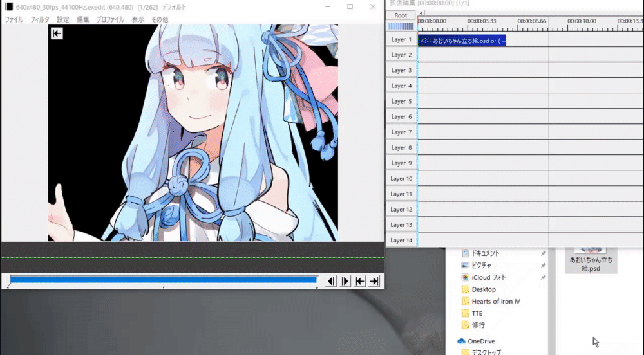This screenshot has width=644, height=355.
Task: Toggle Layer 5 visibility
Action: [x=401, y=101]
